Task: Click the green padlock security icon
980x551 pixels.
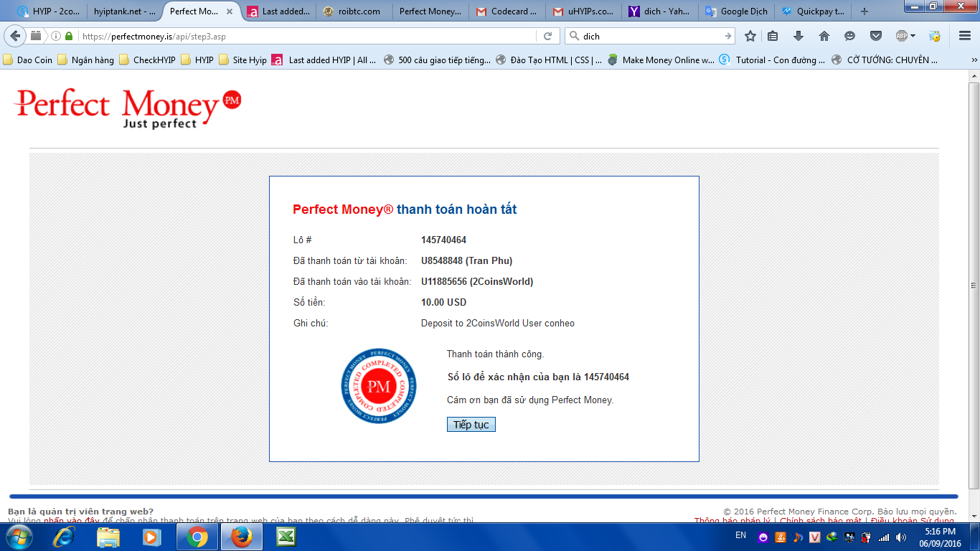Action: coord(69,36)
